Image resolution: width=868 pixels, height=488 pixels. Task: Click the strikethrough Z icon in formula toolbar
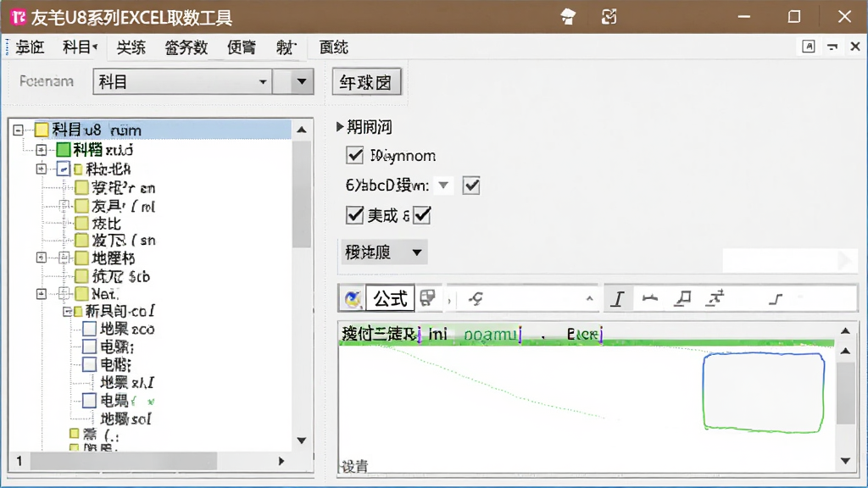(715, 298)
